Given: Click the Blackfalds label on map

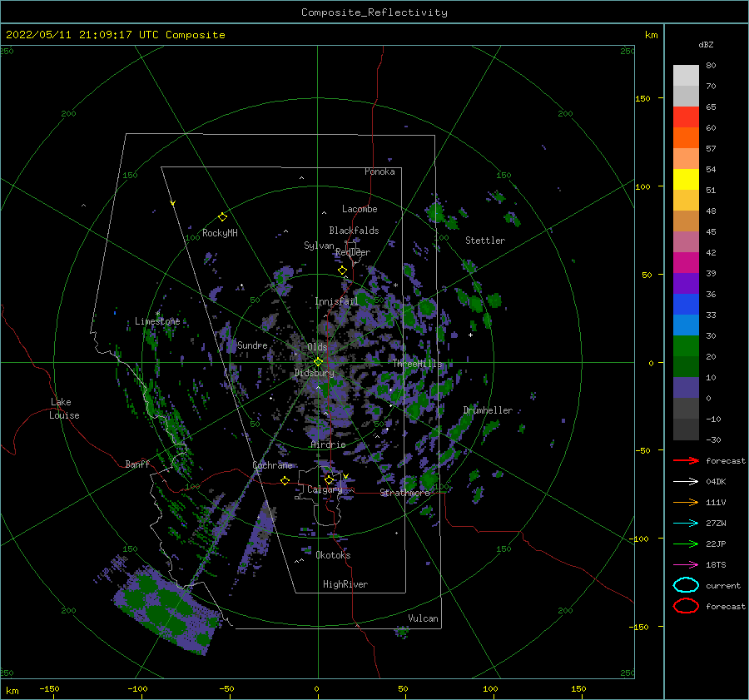Looking at the screenshot, I should [x=354, y=231].
